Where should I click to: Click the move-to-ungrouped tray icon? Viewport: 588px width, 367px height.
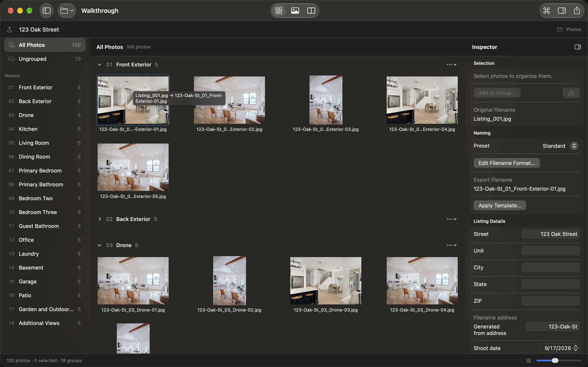tap(571, 93)
